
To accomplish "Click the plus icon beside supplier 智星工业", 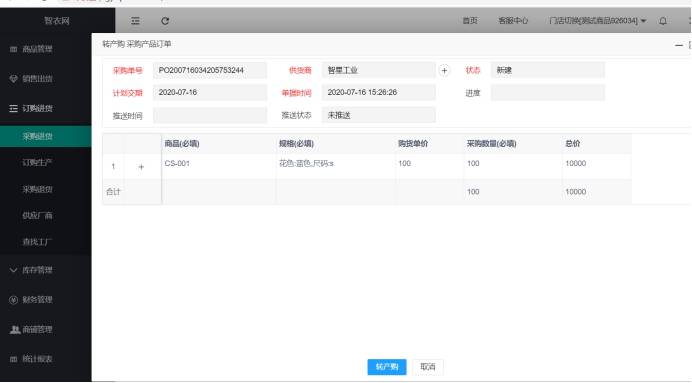I will (x=444, y=70).
